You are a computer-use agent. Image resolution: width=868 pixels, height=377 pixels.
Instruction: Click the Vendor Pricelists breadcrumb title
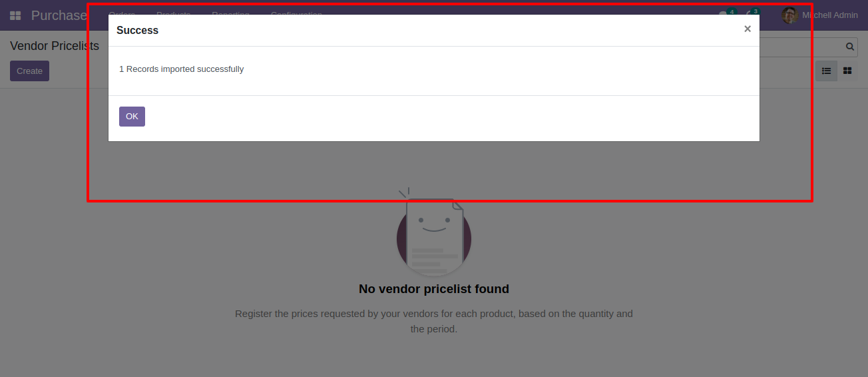pyautogui.click(x=55, y=46)
